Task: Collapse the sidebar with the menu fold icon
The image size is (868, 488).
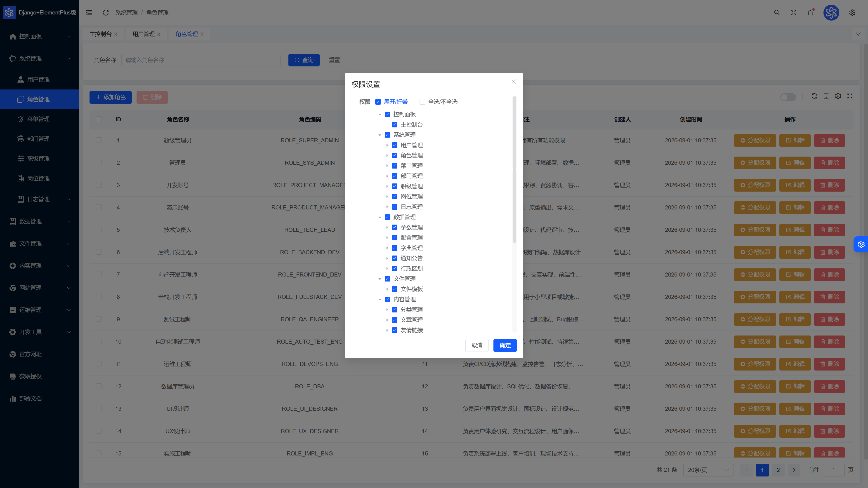Action: coord(89,12)
